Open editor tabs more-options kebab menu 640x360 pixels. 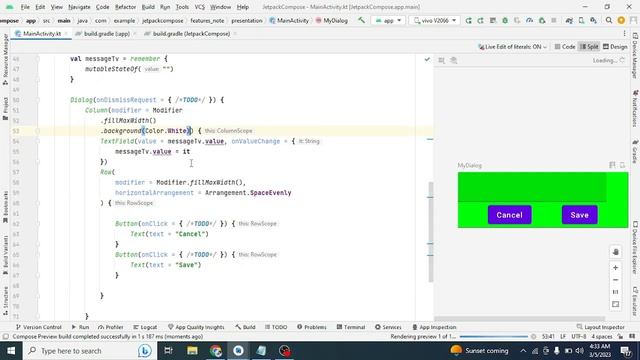point(624,34)
